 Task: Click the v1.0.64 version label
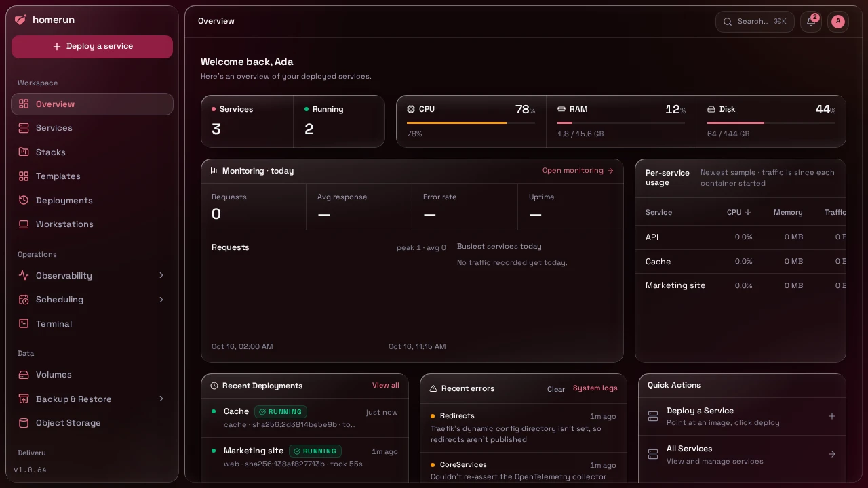pos(31,470)
